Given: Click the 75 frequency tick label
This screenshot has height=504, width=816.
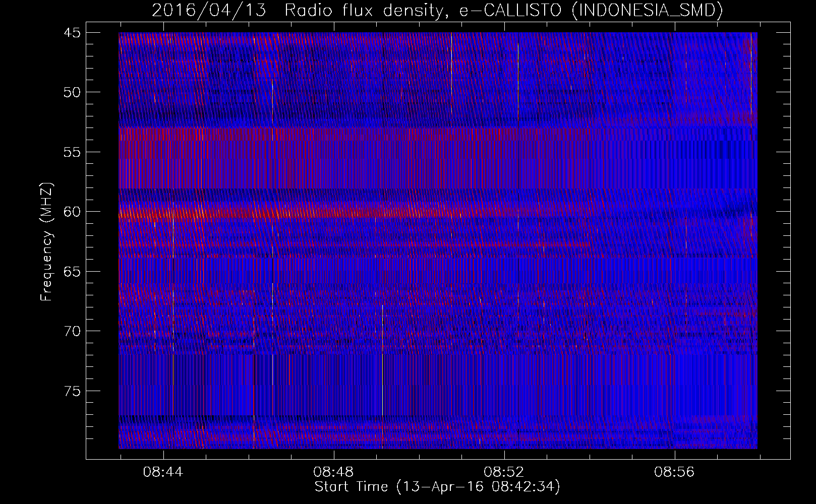Looking at the screenshot, I should (72, 391).
